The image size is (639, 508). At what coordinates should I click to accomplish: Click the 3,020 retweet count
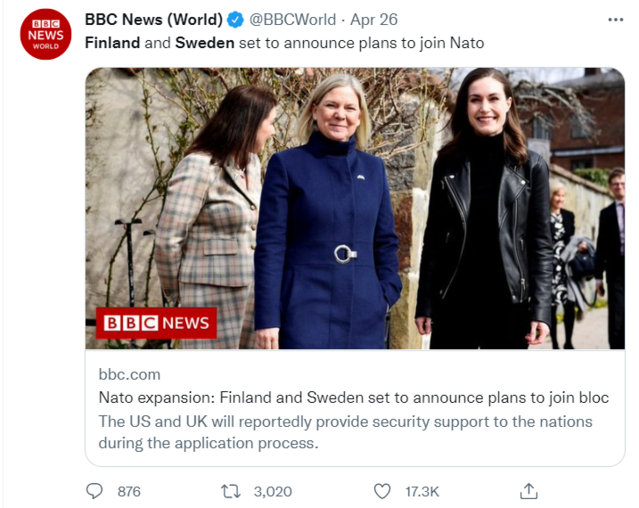click(x=273, y=491)
